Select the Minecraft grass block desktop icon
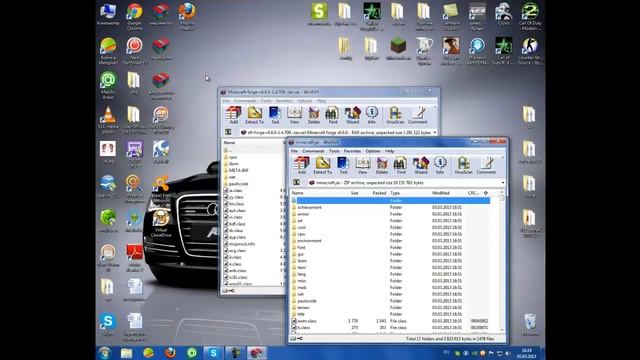The width and height of the screenshot is (640, 360). 398,49
